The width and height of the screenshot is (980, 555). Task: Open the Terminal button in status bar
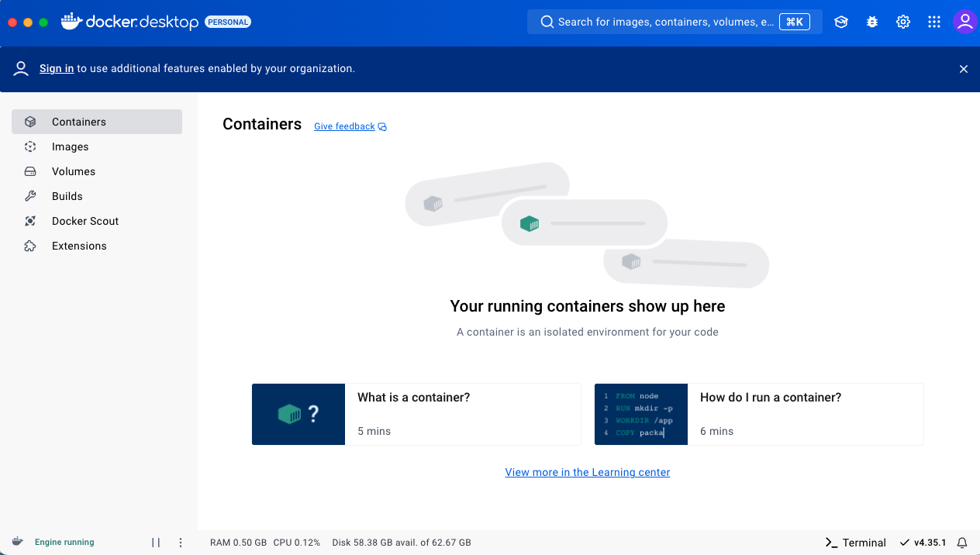tap(855, 543)
